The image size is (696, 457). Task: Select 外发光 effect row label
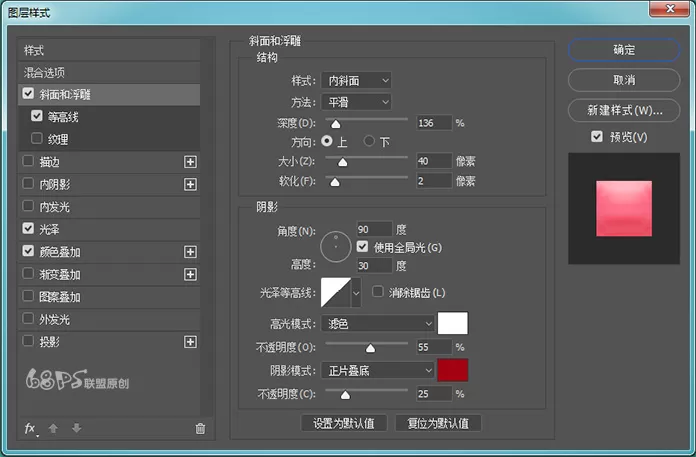tap(55, 319)
